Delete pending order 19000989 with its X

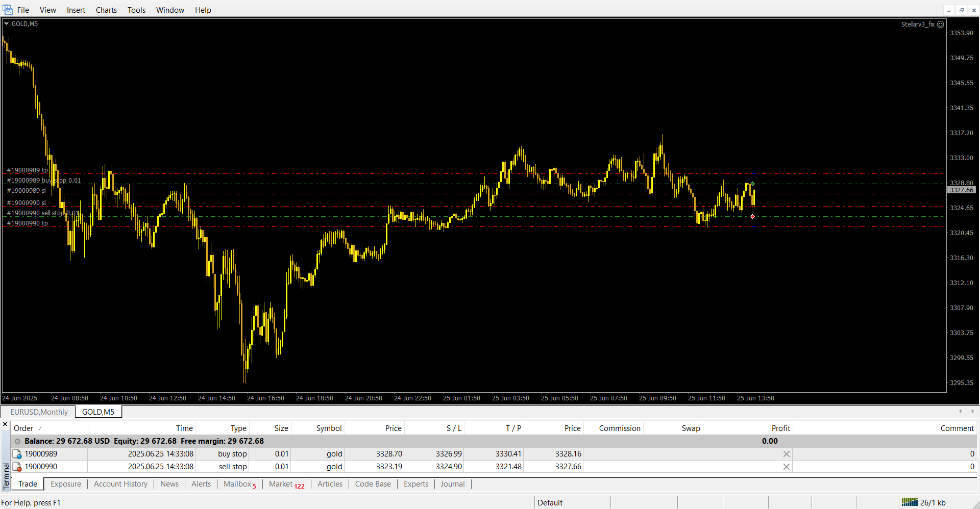pos(786,454)
